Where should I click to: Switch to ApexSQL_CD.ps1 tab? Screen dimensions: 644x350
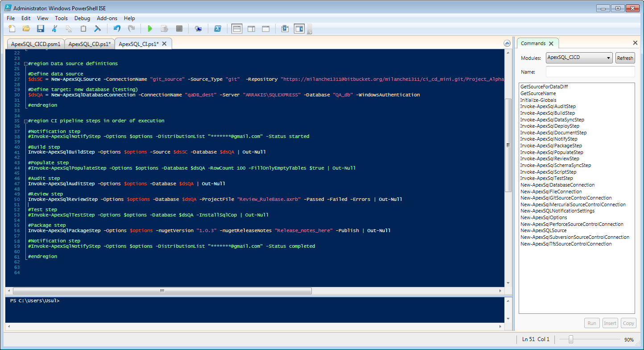[90, 44]
